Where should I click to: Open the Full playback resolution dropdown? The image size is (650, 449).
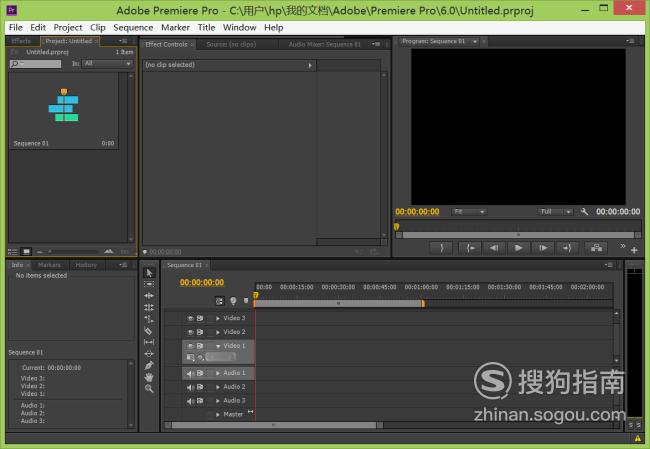555,212
